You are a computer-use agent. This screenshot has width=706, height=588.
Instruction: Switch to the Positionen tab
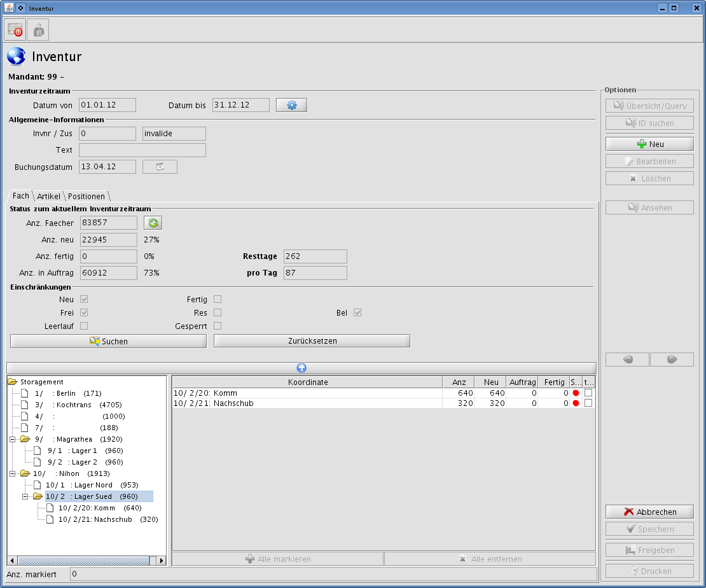pyautogui.click(x=87, y=196)
